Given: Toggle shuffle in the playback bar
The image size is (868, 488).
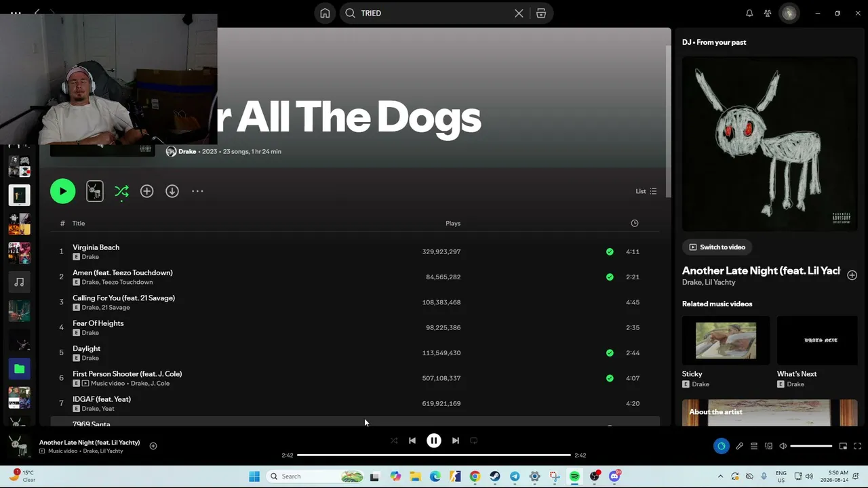Looking at the screenshot, I should tap(394, 441).
